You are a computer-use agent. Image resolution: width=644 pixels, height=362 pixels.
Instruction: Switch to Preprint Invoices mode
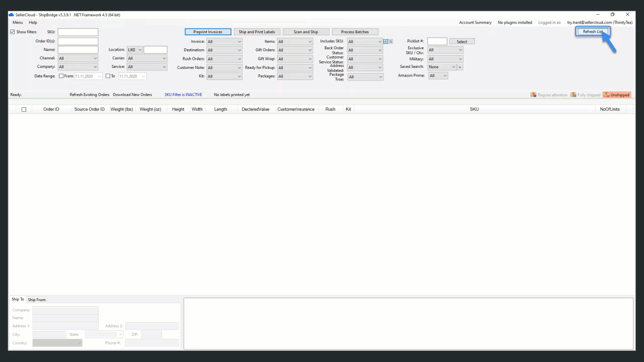click(208, 32)
